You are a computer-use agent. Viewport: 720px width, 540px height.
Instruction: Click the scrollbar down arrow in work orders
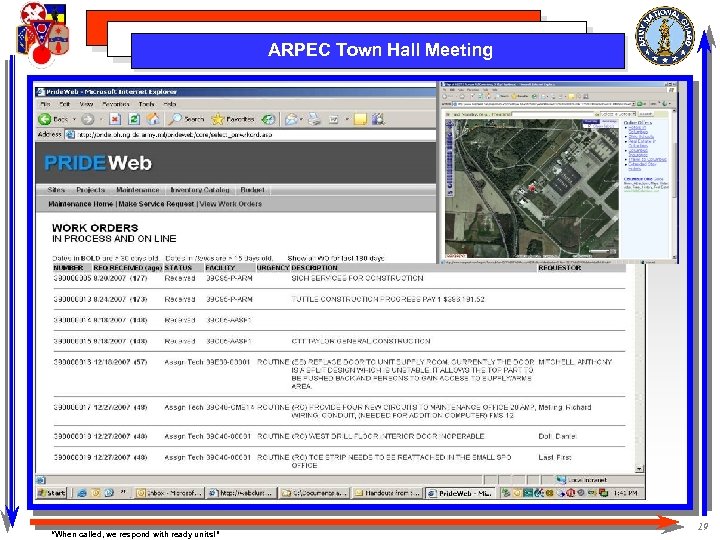(639, 469)
